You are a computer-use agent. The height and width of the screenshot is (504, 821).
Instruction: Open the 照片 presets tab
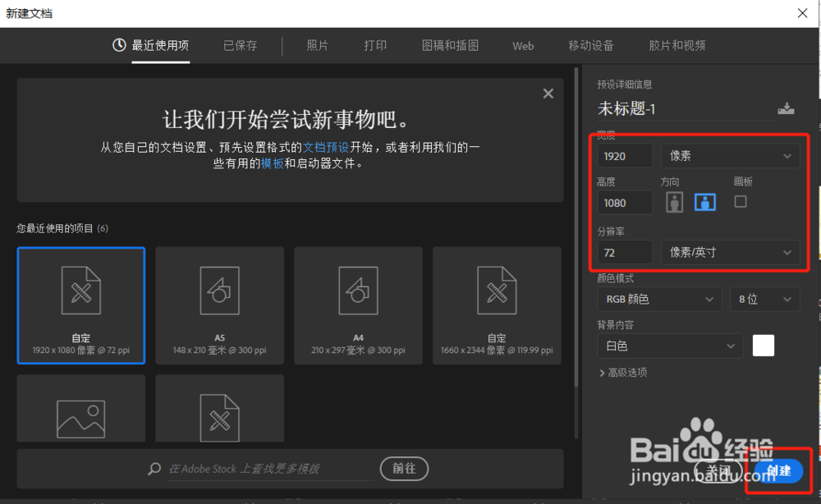tap(317, 45)
